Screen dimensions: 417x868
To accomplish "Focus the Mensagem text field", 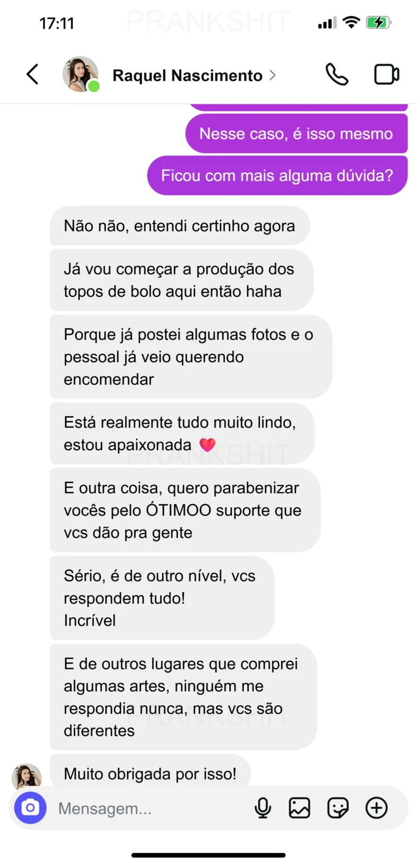I will (x=147, y=808).
